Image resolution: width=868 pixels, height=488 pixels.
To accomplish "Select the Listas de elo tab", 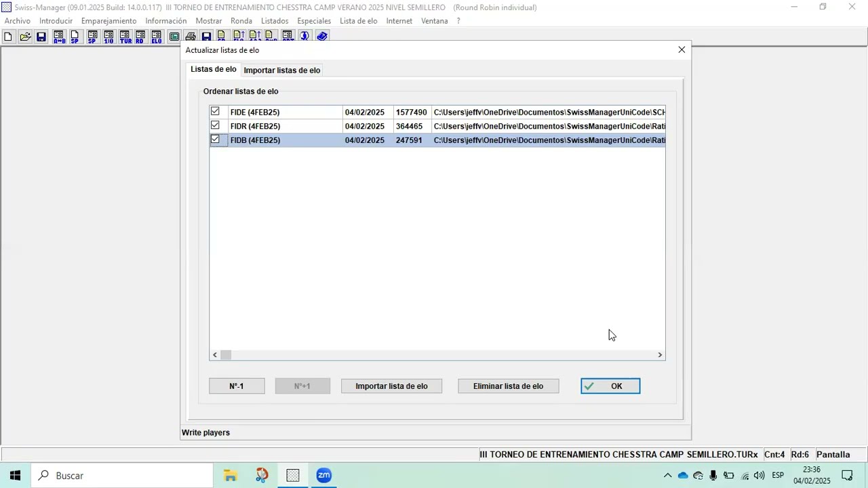I will point(214,70).
